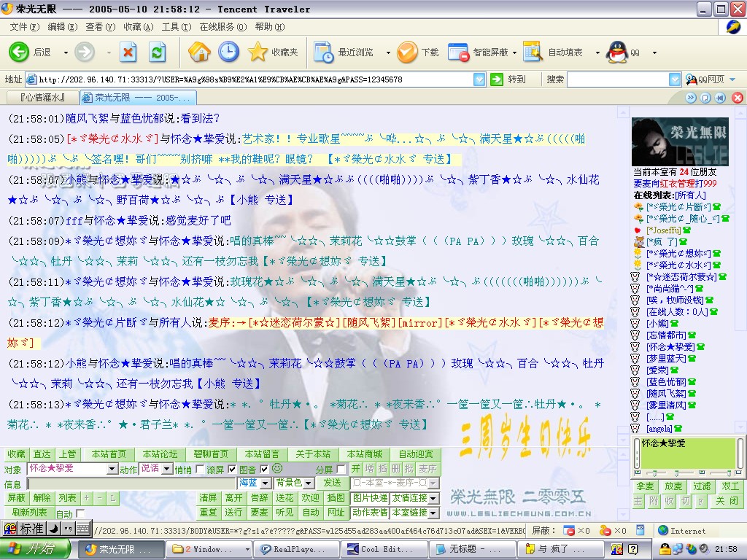Click the Forward arrow icon
This screenshot has height=560, width=747.
click(x=85, y=52)
